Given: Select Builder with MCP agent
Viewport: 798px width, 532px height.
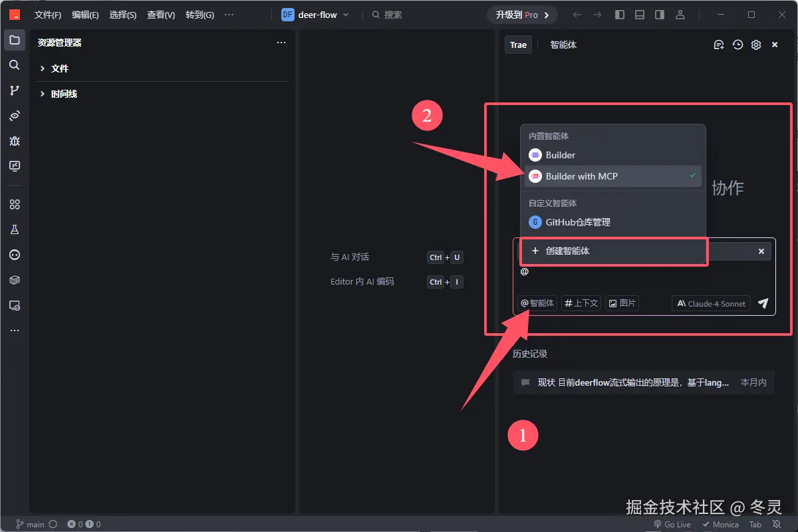Looking at the screenshot, I should [x=612, y=176].
